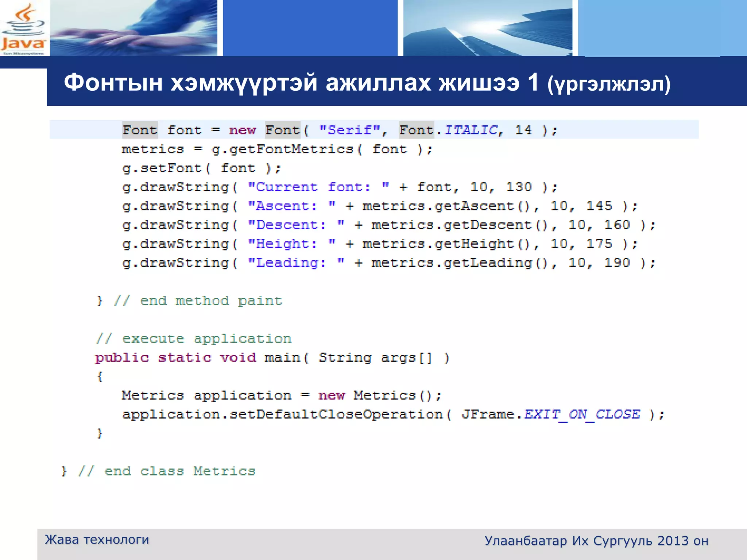
Task: Click "metrics.getLeading()" in the code
Action: [x=460, y=263]
